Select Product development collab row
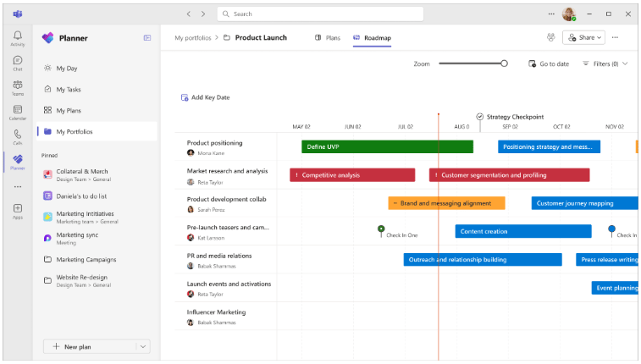Viewport: 641px width, 364px height. (226, 203)
